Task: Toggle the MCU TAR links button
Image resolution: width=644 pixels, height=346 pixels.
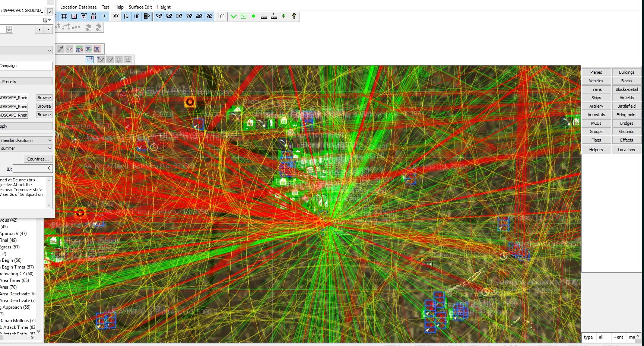Action: coord(169,16)
